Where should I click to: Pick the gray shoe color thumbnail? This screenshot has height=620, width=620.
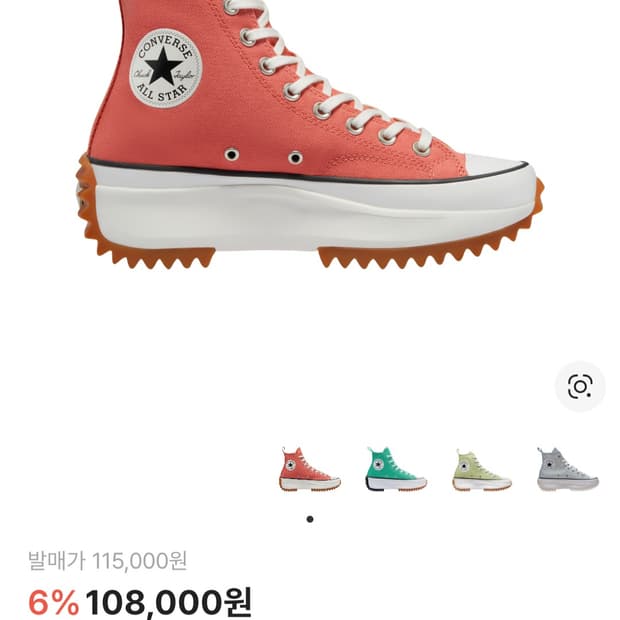point(568,469)
